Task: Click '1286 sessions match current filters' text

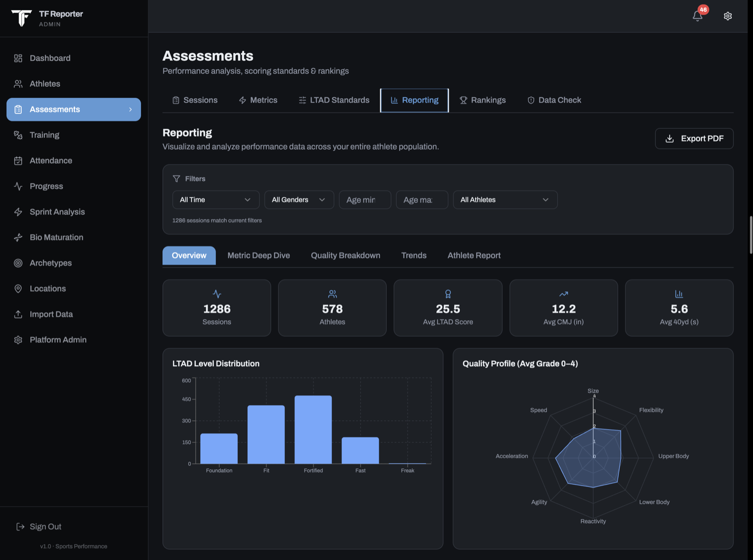Action: pos(217,221)
